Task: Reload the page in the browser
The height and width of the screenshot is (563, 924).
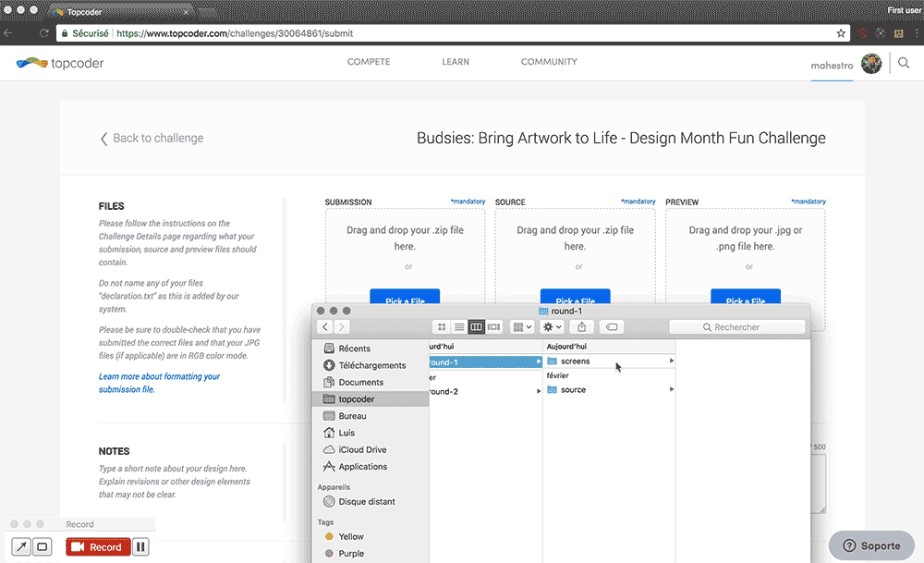Action: [43, 33]
